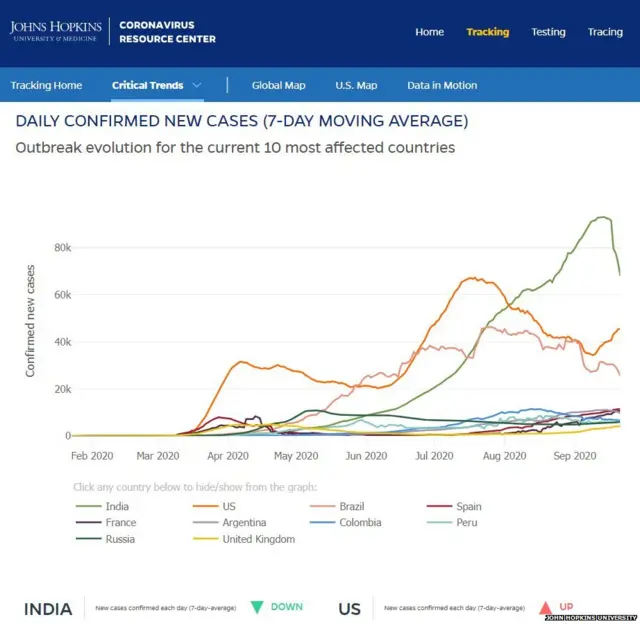
Task: View Data in Motion page
Action: point(442,86)
